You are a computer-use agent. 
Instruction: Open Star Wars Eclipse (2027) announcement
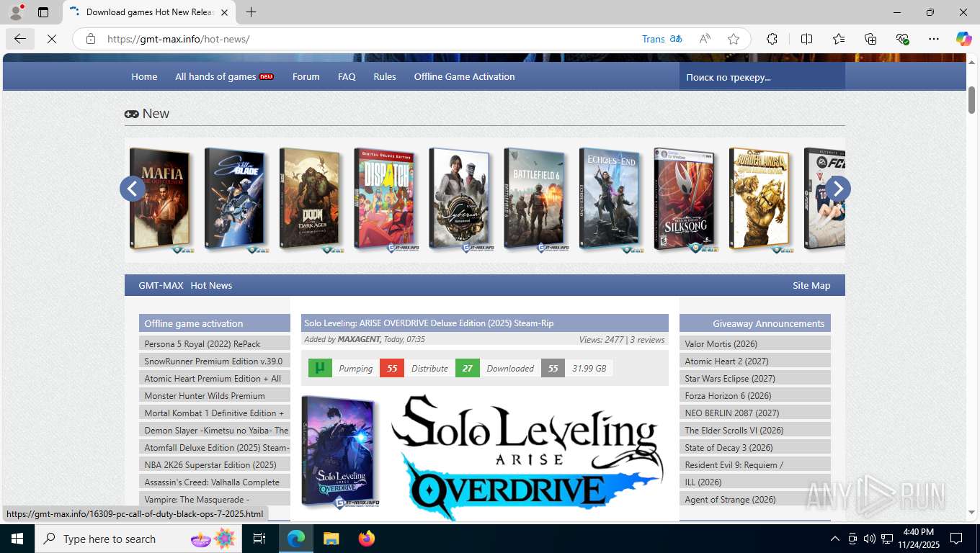click(x=755, y=378)
